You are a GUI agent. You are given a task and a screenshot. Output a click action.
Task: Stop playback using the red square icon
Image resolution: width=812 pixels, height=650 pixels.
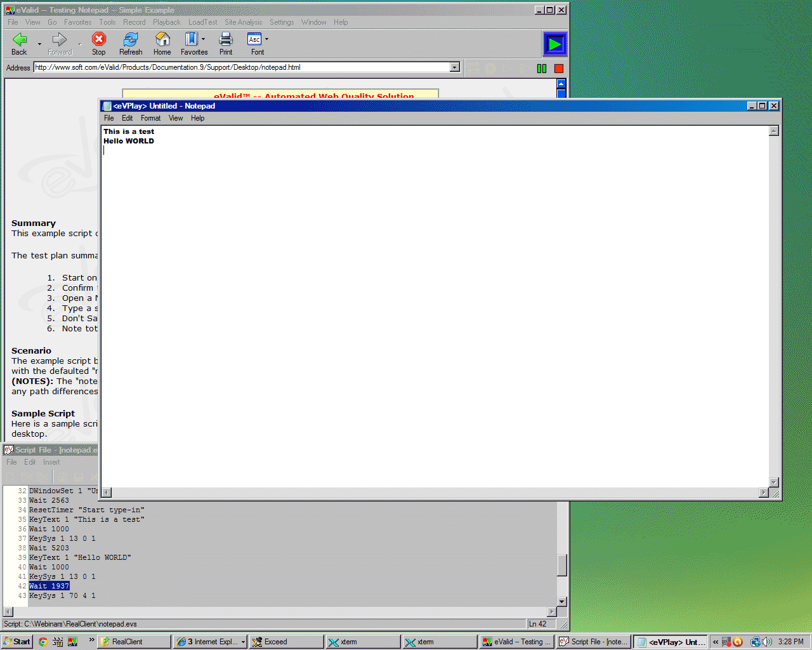(558, 68)
